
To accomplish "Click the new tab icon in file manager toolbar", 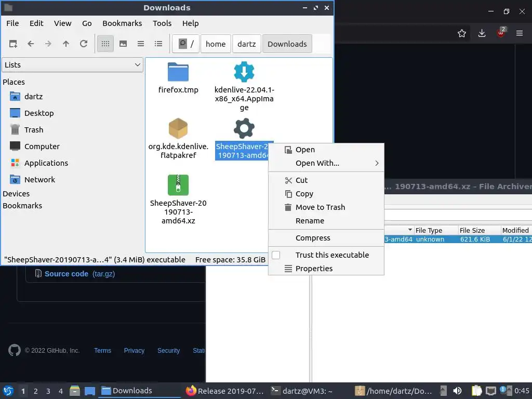I will (x=13, y=44).
